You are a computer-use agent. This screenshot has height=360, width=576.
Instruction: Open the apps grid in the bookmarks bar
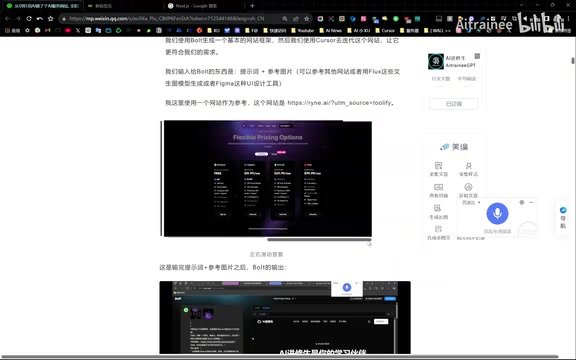(12, 30)
